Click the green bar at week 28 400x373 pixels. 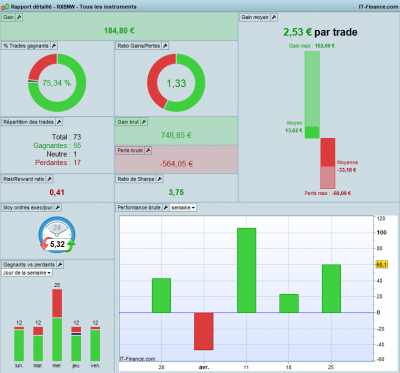coord(161,295)
